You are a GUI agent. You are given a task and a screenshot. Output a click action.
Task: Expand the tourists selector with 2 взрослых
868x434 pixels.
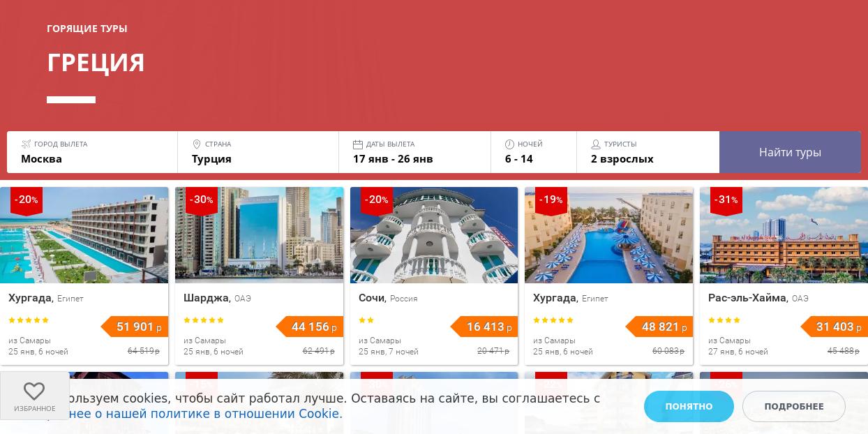648,152
